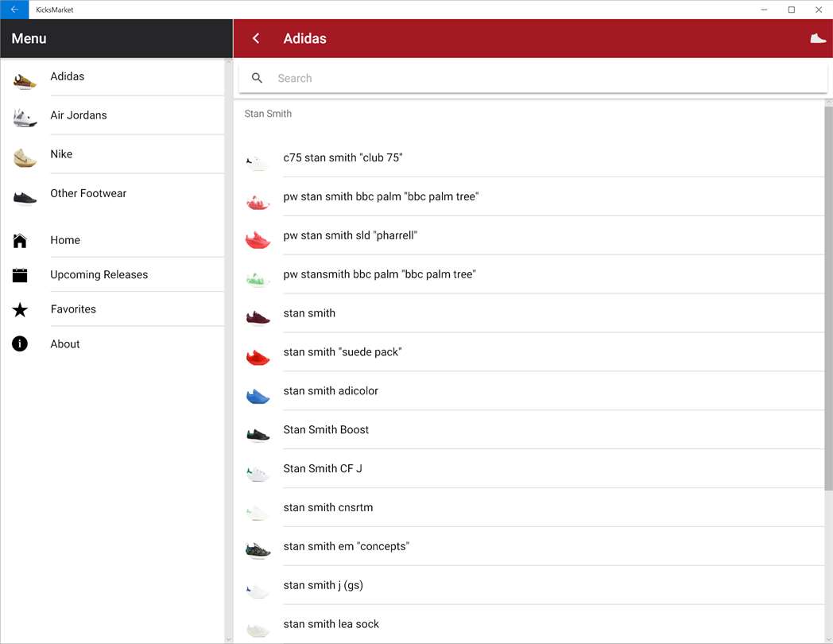This screenshot has width=833, height=644.
Task: Click the menu panel scrollbar track
Action: [228, 351]
